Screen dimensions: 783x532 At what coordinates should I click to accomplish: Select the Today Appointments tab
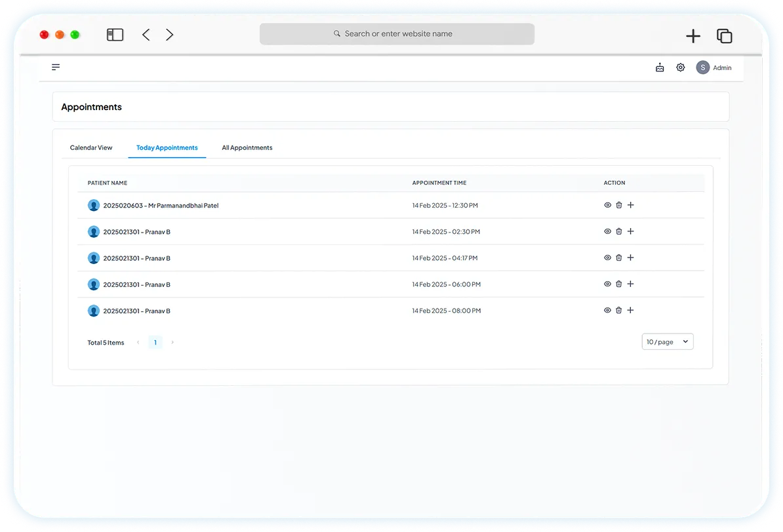[167, 147]
